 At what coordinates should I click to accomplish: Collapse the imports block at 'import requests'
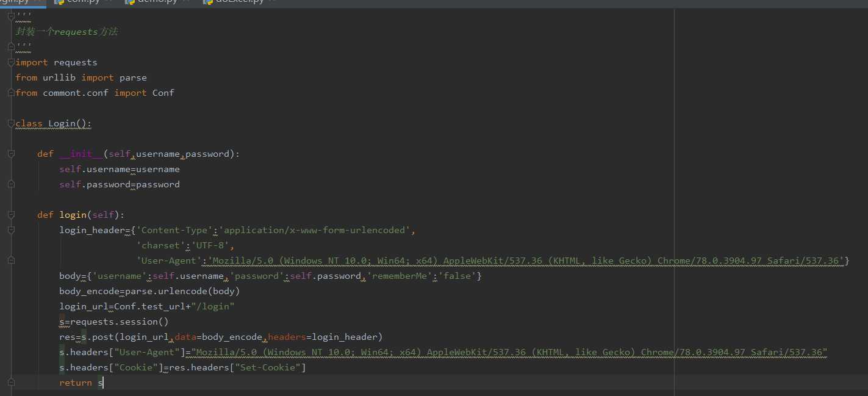[x=11, y=62]
